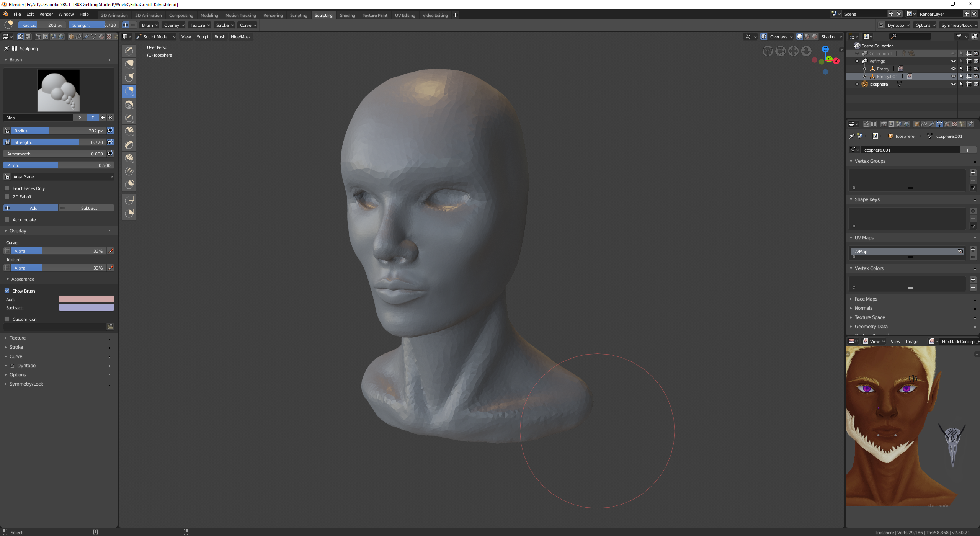Click the camera view navigation gizmo
The height and width of the screenshot is (536, 980).
tap(780, 51)
